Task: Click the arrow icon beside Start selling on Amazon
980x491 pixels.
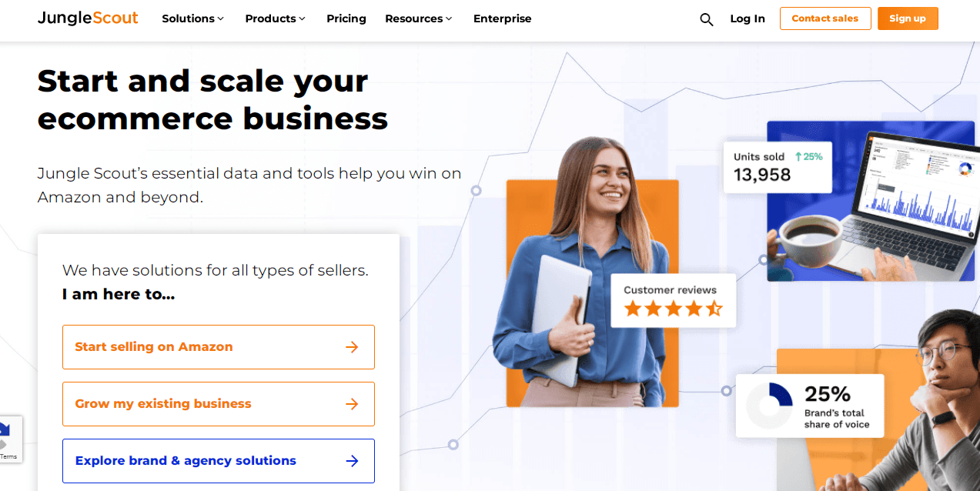Action: pyautogui.click(x=352, y=347)
